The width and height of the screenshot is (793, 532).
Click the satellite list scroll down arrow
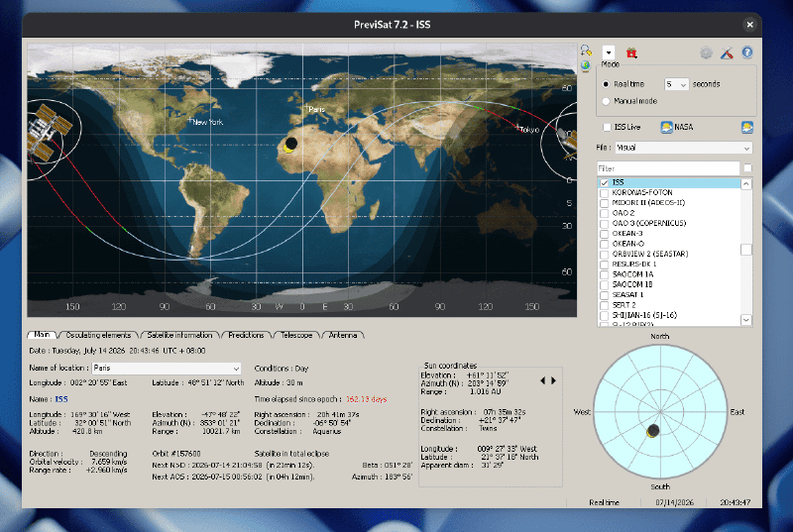tap(746, 320)
